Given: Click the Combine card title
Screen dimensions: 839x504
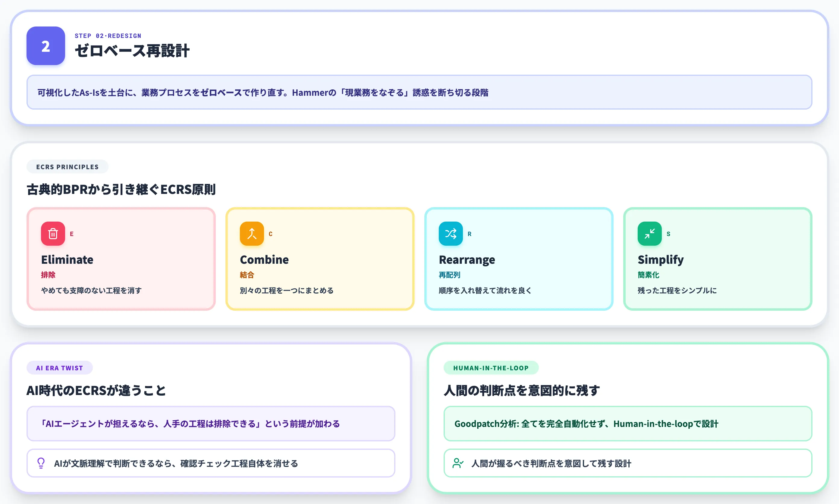Looking at the screenshot, I should 264,260.
